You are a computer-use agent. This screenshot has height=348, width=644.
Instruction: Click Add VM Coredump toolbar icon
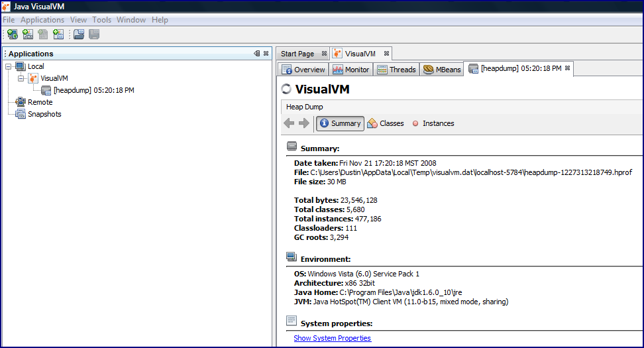click(42, 34)
